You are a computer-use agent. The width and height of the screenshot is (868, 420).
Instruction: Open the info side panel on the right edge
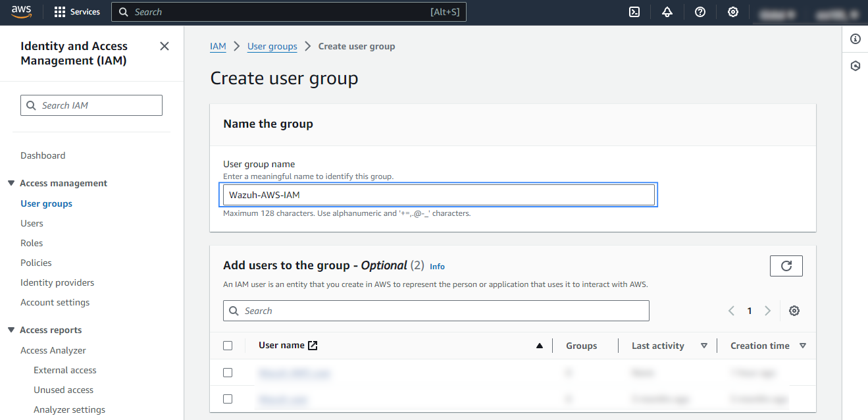(x=855, y=38)
